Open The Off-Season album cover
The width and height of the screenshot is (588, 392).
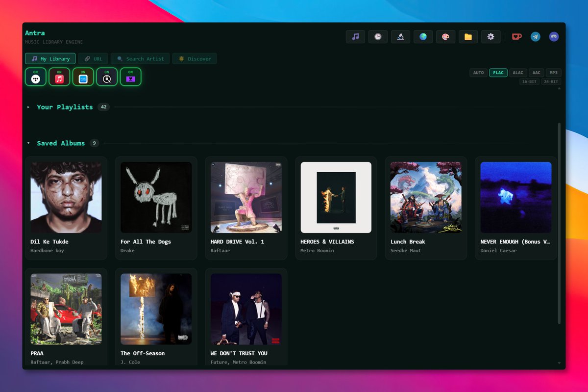(x=156, y=309)
